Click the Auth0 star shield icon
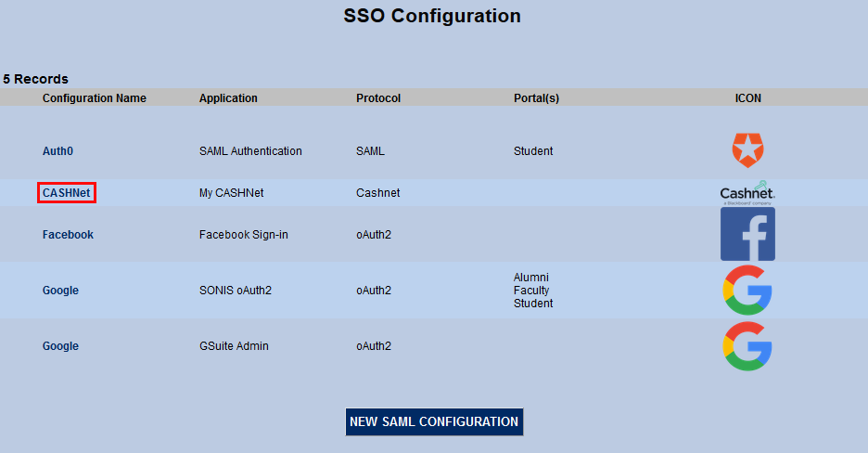 [747, 150]
